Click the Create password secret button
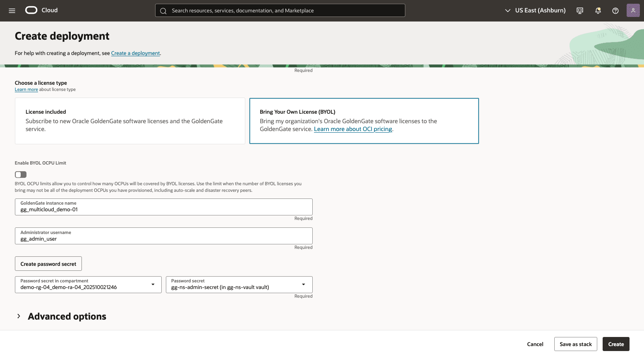644x356 pixels. (x=48, y=263)
